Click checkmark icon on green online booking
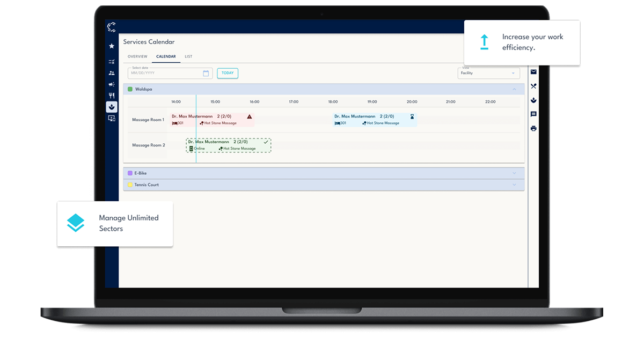Viewport: 644px width, 338px height. point(266,142)
